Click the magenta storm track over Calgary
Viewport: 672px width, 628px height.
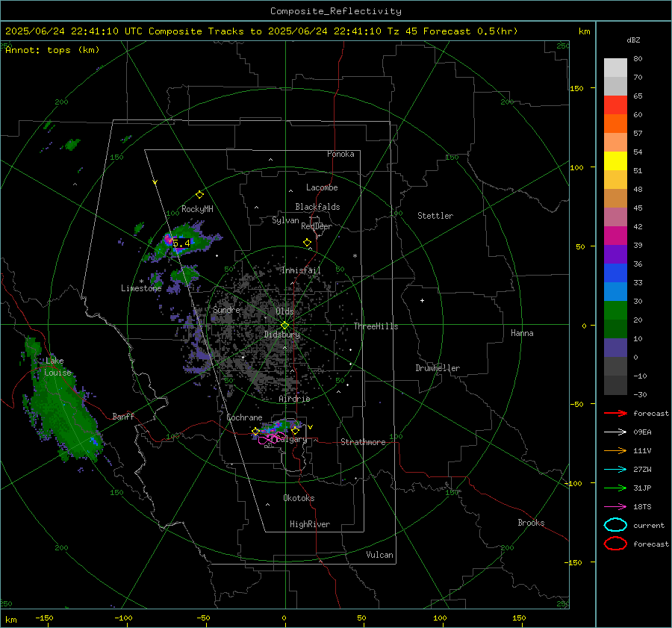tap(271, 438)
